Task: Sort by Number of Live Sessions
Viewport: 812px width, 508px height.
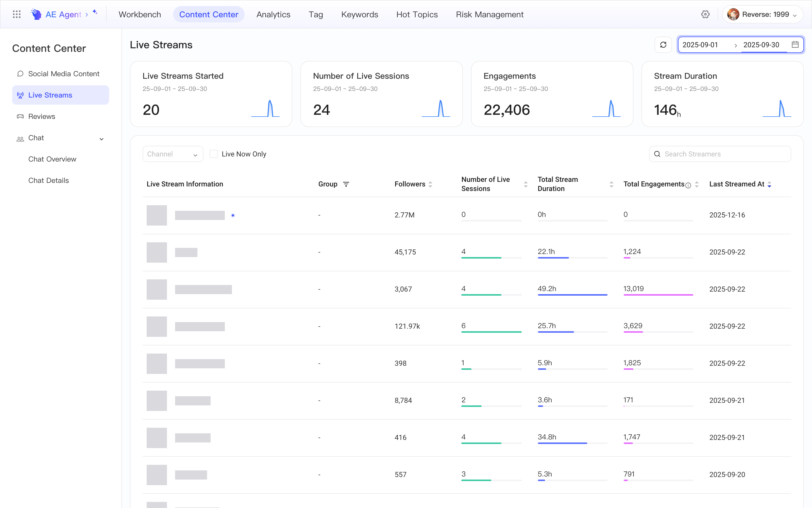Action: click(x=526, y=184)
